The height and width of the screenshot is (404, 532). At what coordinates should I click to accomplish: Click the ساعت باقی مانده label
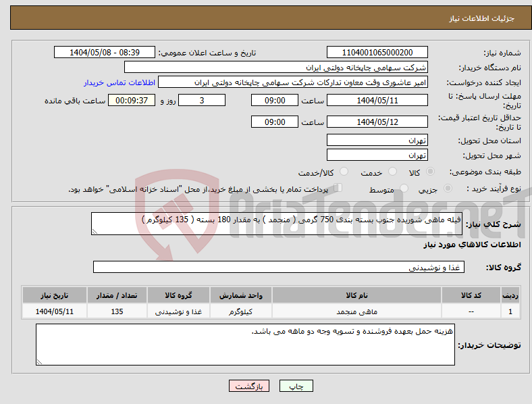[x=75, y=101]
